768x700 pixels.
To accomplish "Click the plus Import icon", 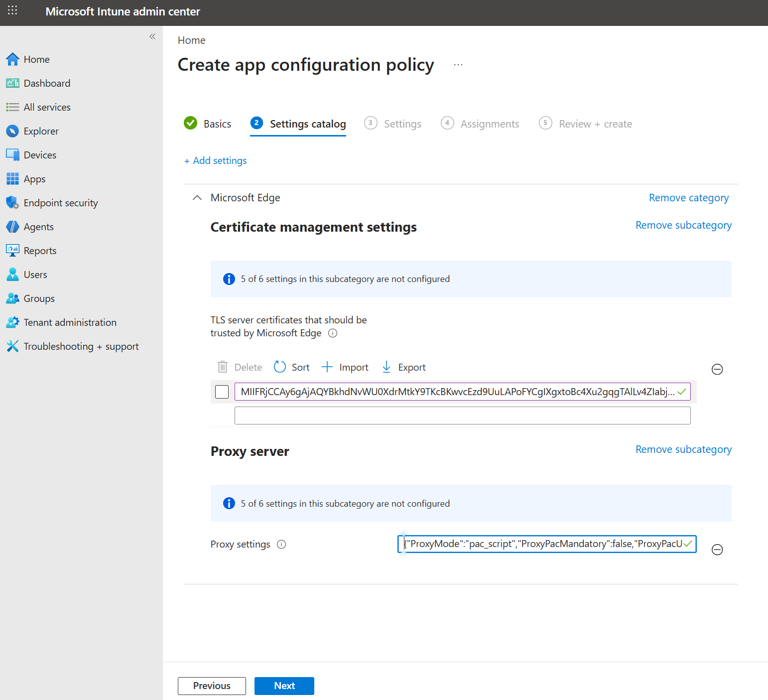I will 327,367.
